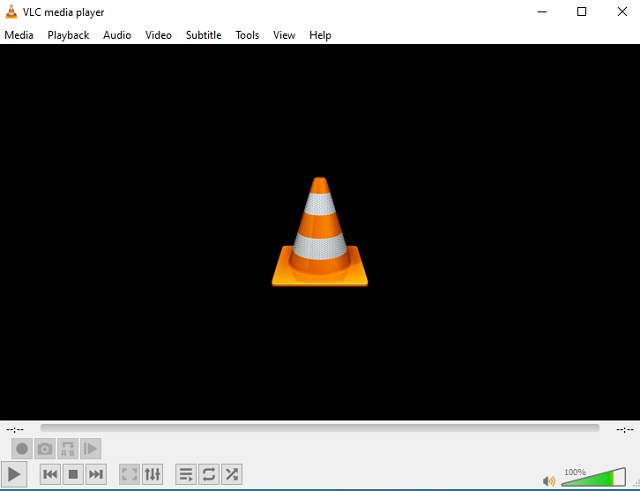This screenshot has height=491, width=640.
Task: Close the VLC media player window
Action: pos(622,12)
